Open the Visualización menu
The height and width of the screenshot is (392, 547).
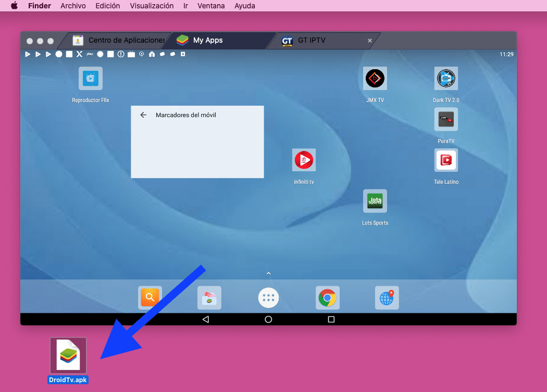click(152, 6)
